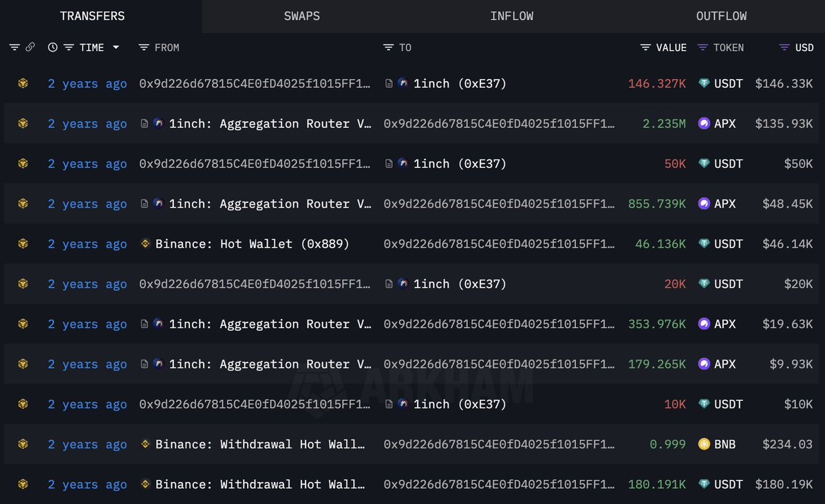Image resolution: width=825 pixels, height=504 pixels.
Task: Open the SWAPS tab
Action: click(302, 17)
